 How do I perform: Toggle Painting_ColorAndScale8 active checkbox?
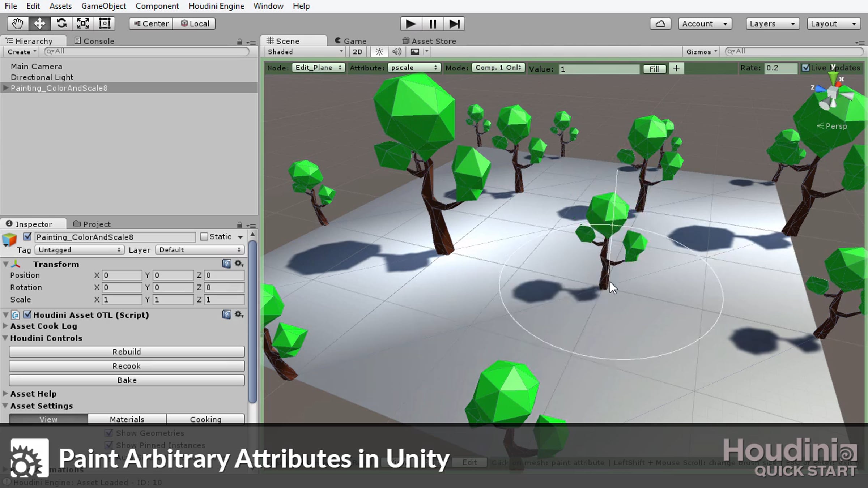click(27, 236)
